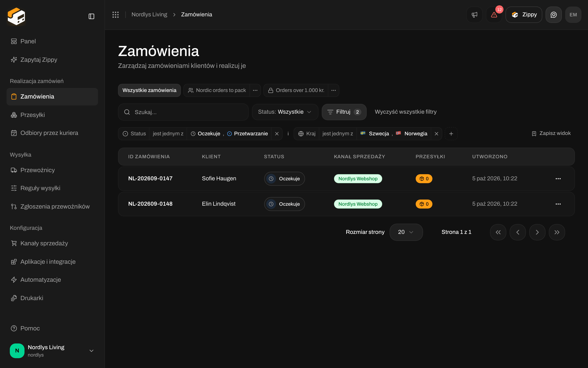Screen dimensions: 588x368
Task: Open the announcements megaphone icon
Action: (474, 15)
